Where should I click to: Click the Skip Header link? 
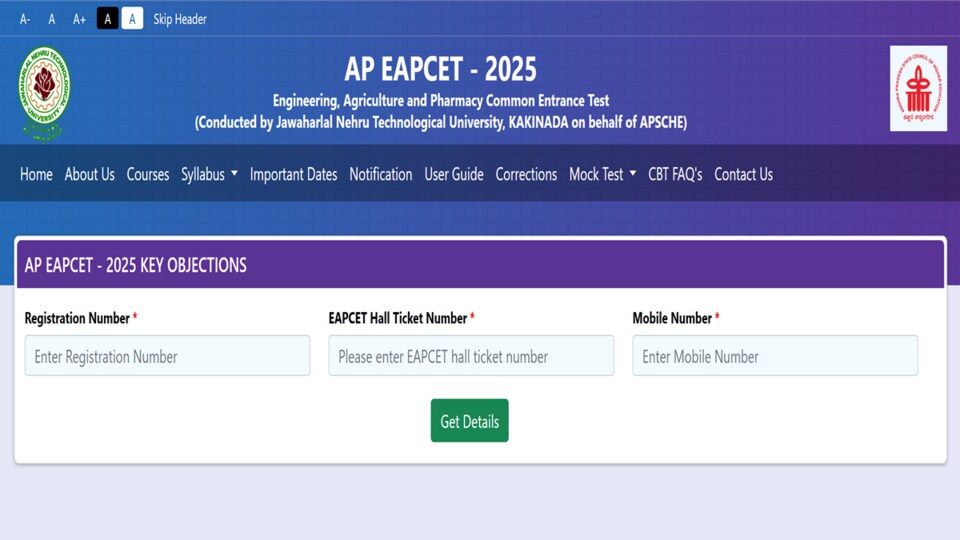coord(179,19)
